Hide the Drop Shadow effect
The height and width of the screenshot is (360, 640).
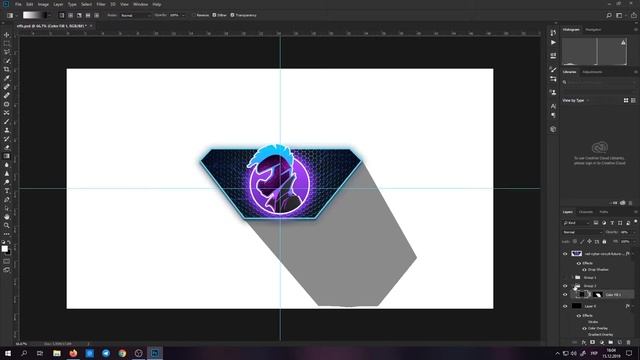[x=584, y=269]
